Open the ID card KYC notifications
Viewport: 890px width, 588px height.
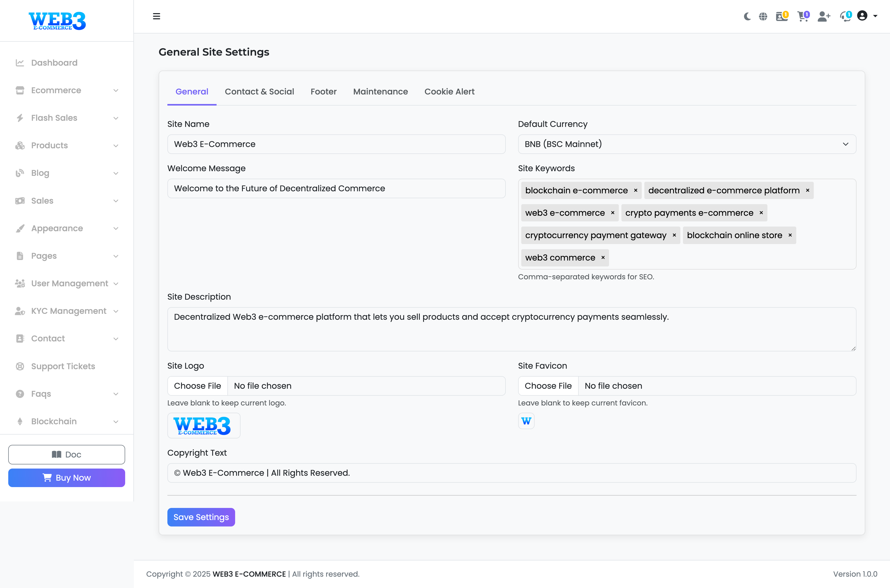pos(781,16)
